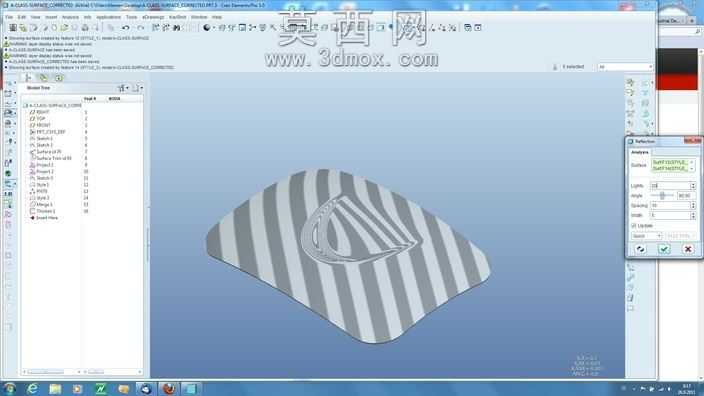Open the File menu
Image resolution: width=704 pixels, height=396 pixels.
click(x=9, y=17)
